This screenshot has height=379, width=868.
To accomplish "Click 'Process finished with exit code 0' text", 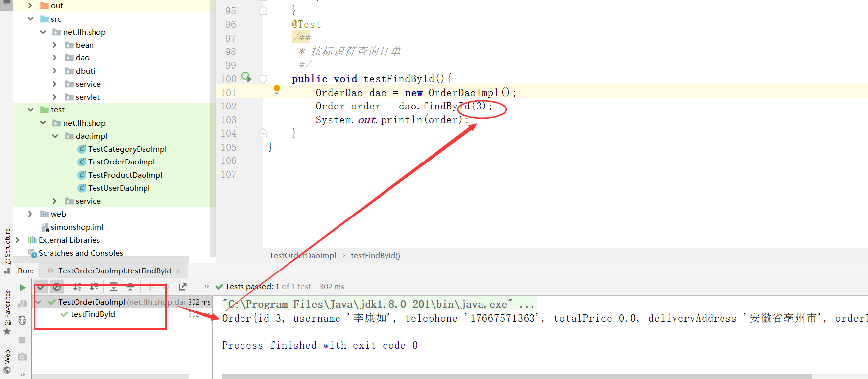I will coord(320,345).
